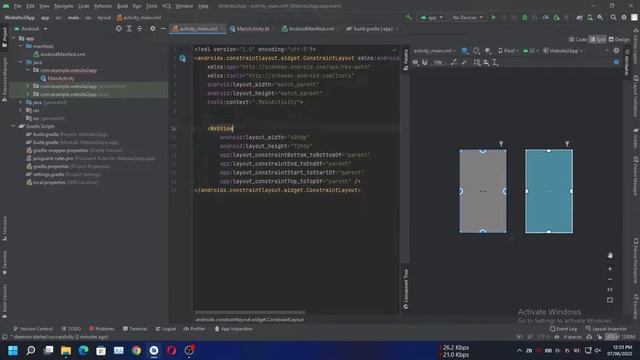
Task: Open the Pixel device dropdown in design toolbar
Action: tap(508, 51)
